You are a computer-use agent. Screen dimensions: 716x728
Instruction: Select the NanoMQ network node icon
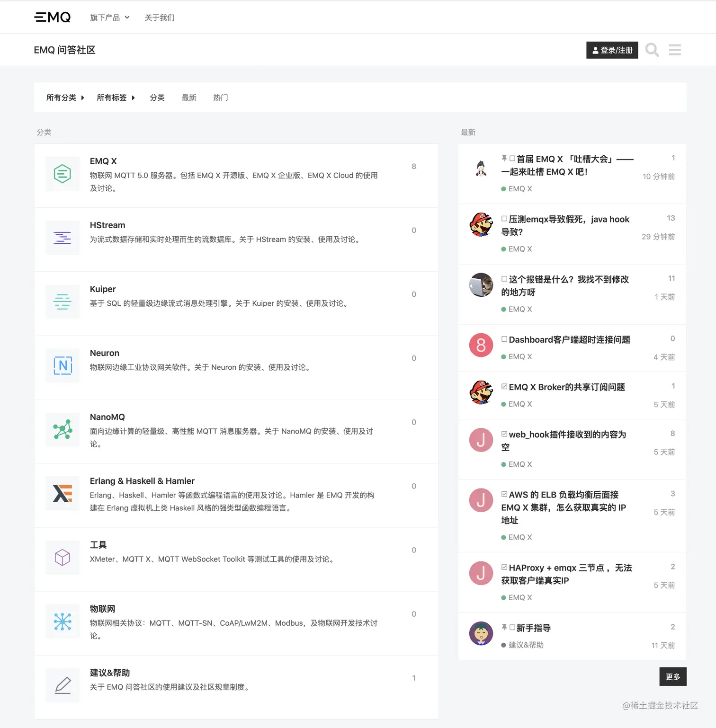[62, 430]
